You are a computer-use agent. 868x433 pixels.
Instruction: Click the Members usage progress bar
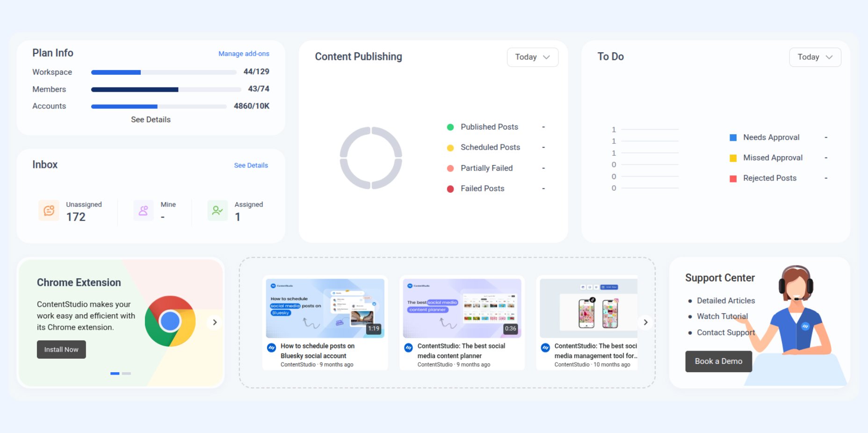164,89
